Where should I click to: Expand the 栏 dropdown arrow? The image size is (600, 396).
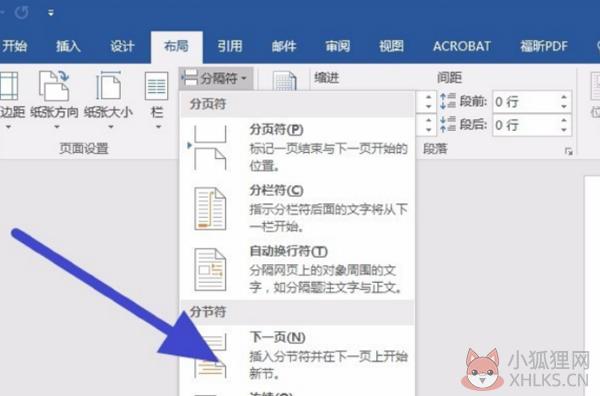click(158, 127)
